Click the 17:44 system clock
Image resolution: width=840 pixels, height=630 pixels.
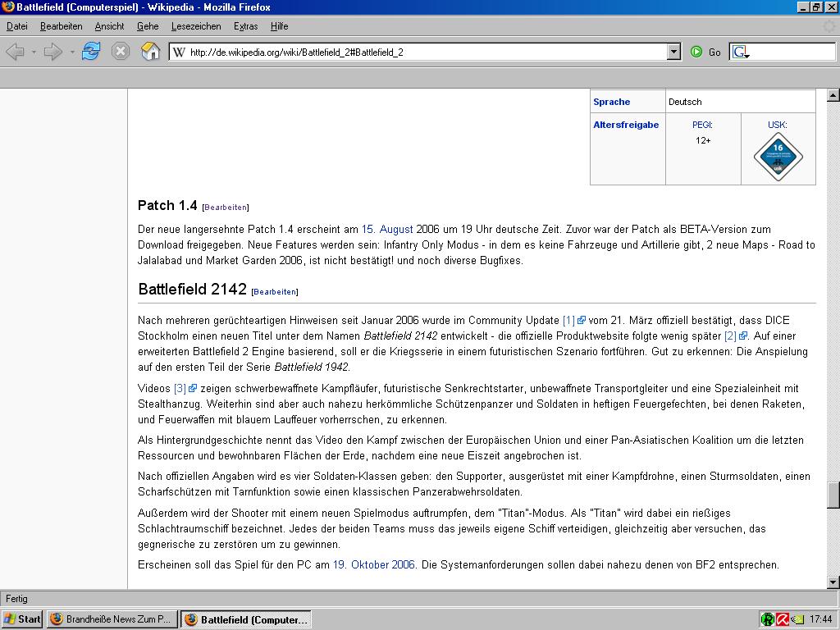[820, 619]
